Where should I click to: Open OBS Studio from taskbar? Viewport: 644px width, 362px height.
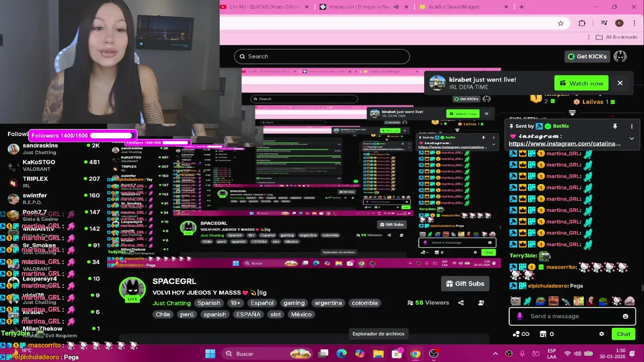(434, 353)
